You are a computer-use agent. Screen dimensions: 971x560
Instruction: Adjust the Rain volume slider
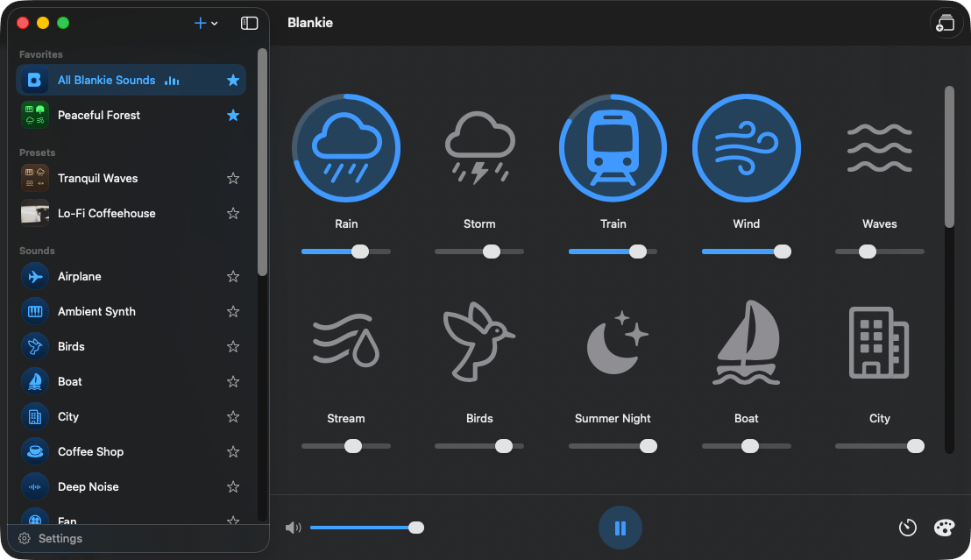click(346, 252)
